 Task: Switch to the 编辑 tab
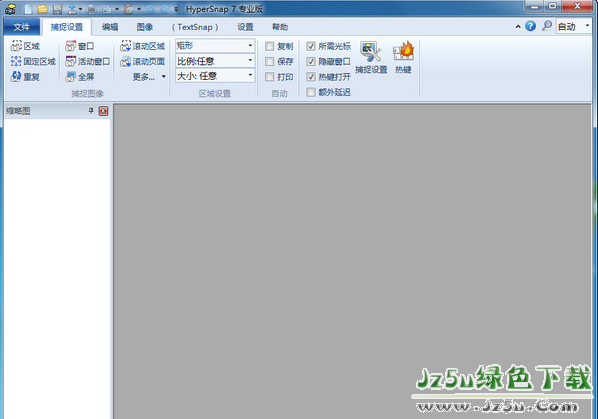(110, 27)
